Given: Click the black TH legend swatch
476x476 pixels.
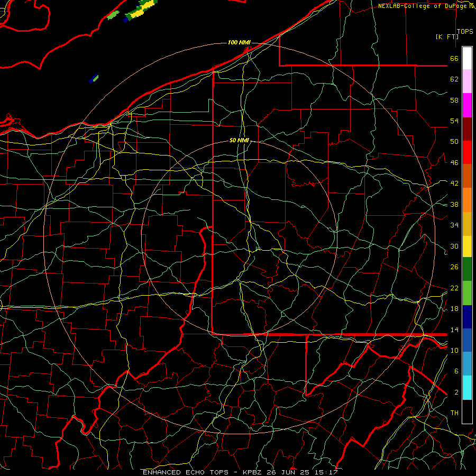Looking at the screenshot, I should pos(467,411).
